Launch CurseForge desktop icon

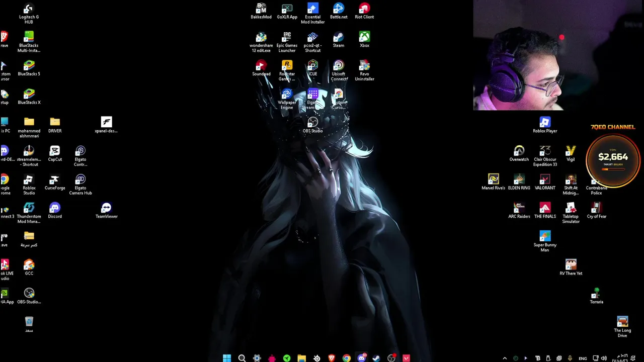pos(55,183)
